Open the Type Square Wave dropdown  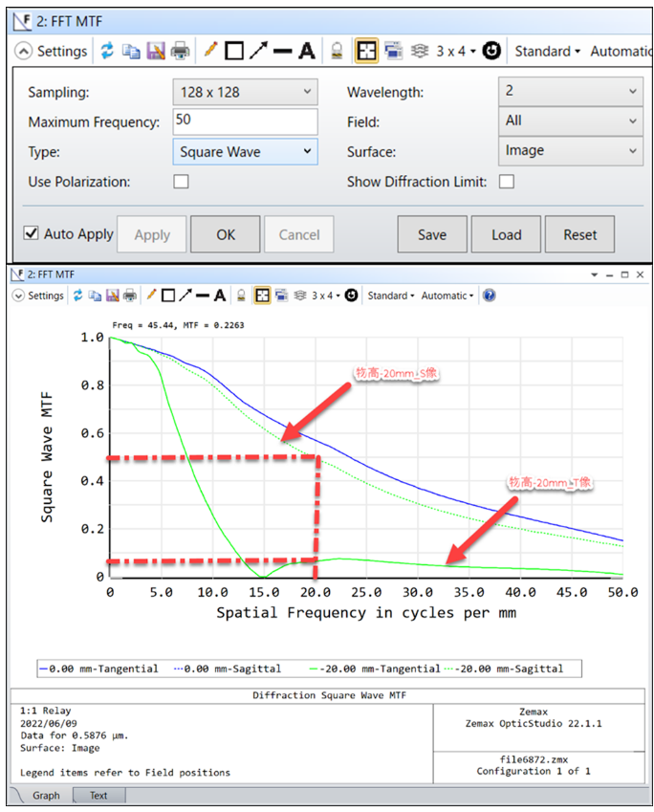pyautogui.click(x=245, y=152)
